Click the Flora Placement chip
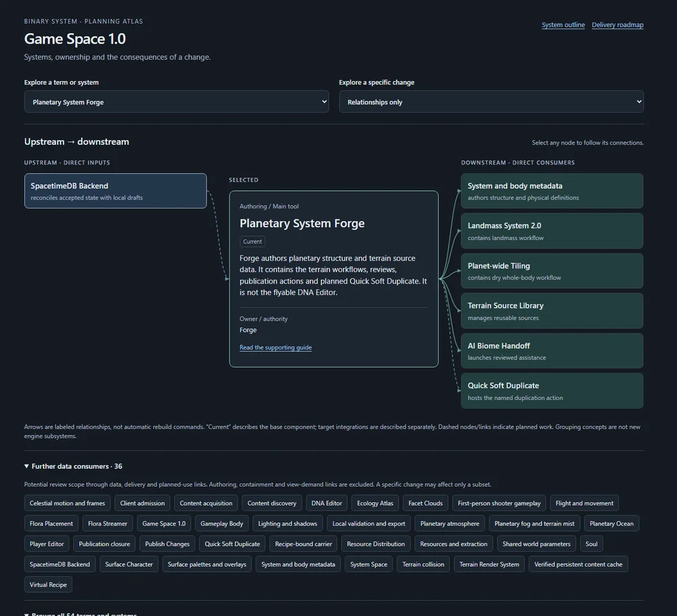 51,524
